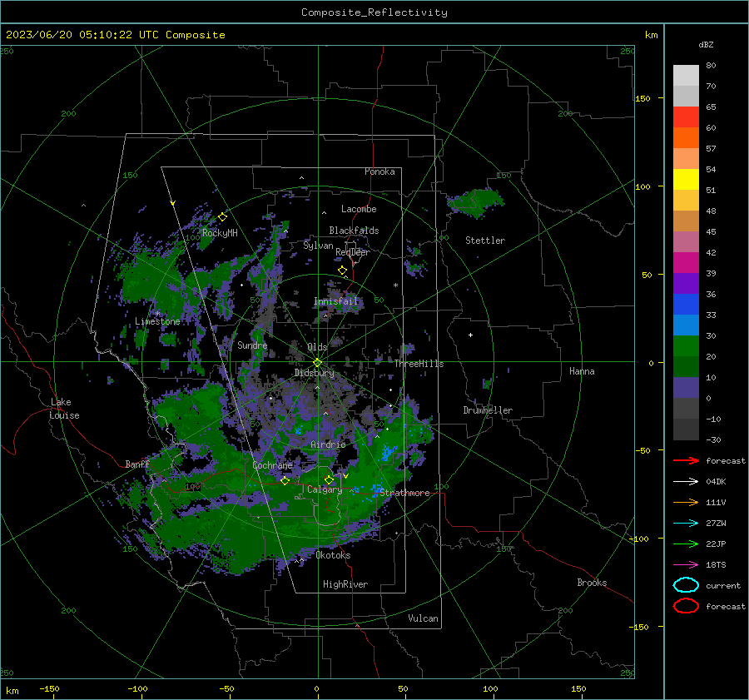Click the RockyMH label
The height and width of the screenshot is (700, 749).
click(x=220, y=233)
